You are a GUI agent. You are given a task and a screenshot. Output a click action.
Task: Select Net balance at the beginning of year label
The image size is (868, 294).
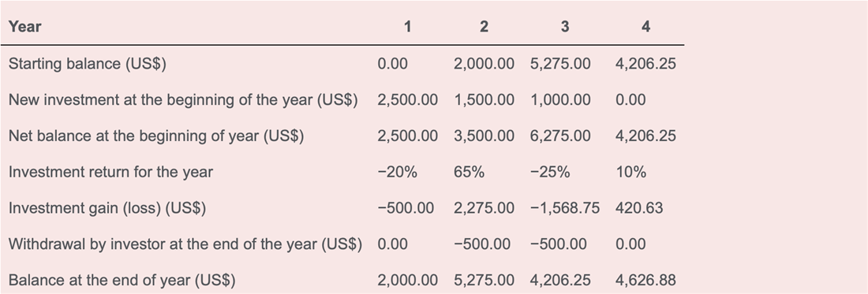[156, 136]
